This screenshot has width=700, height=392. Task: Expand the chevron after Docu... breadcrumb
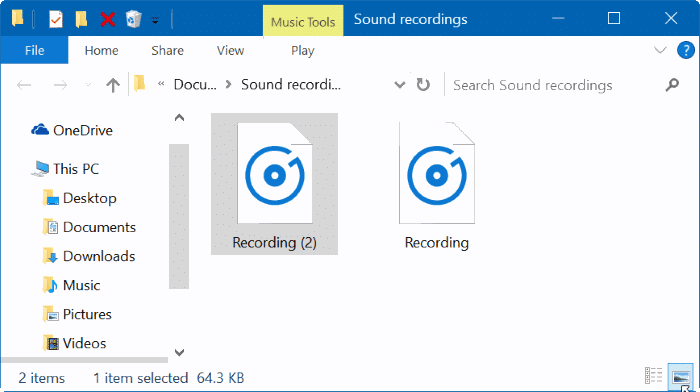point(229,84)
